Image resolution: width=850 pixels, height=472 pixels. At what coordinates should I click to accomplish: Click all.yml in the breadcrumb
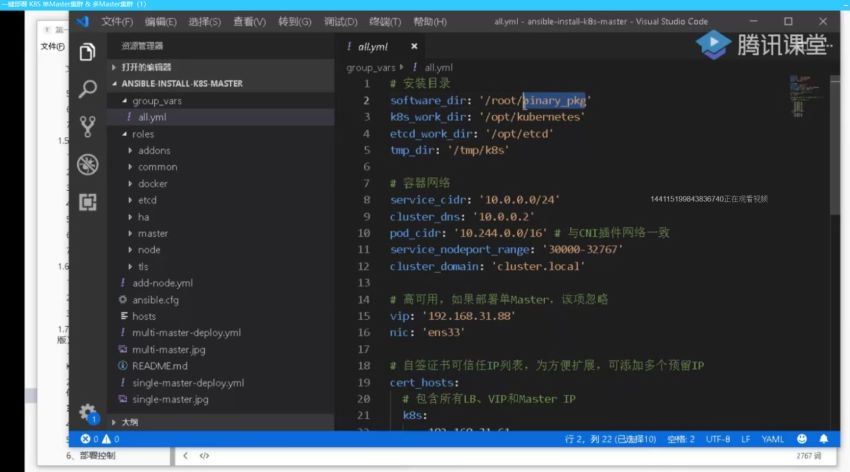point(438,68)
